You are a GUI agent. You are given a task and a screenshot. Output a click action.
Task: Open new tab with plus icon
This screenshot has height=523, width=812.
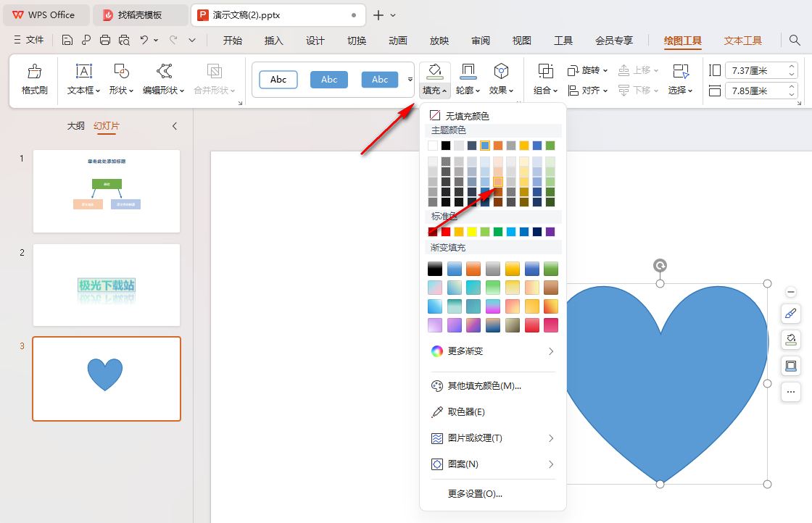point(378,15)
